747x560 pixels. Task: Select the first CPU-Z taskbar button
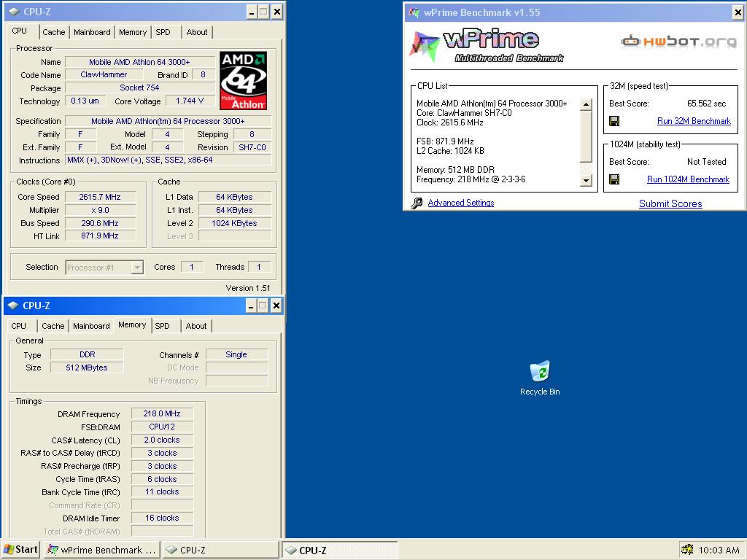(220, 550)
